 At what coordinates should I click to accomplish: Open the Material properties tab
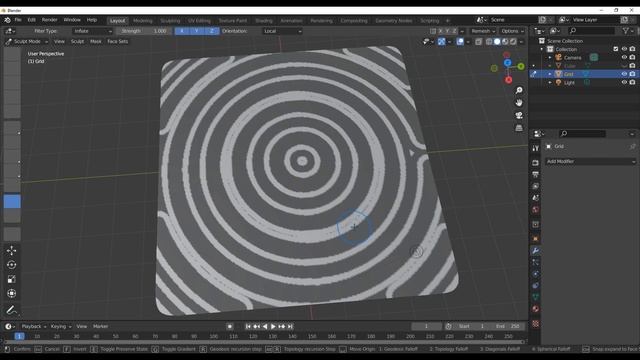[x=536, y=309]
